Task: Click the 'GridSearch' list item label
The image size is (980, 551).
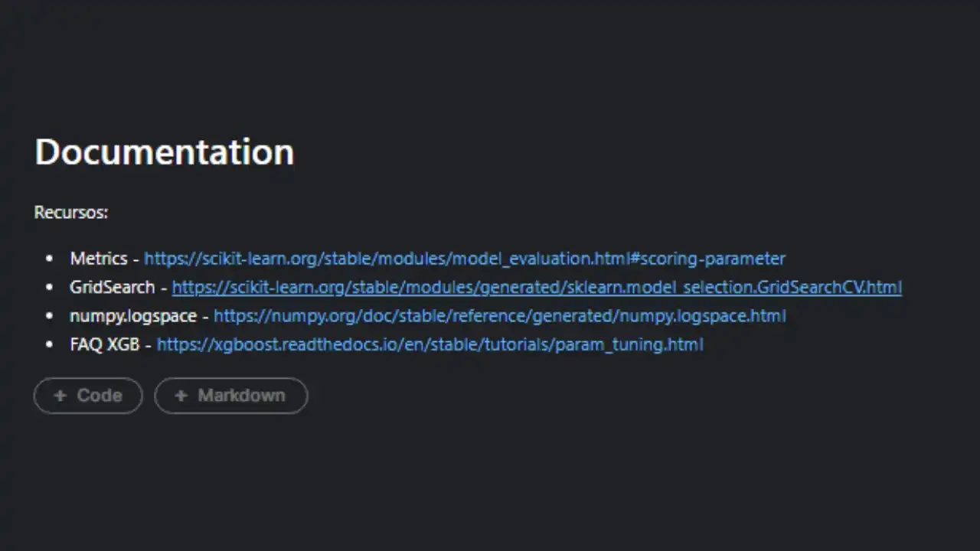Action: (112, 288)
